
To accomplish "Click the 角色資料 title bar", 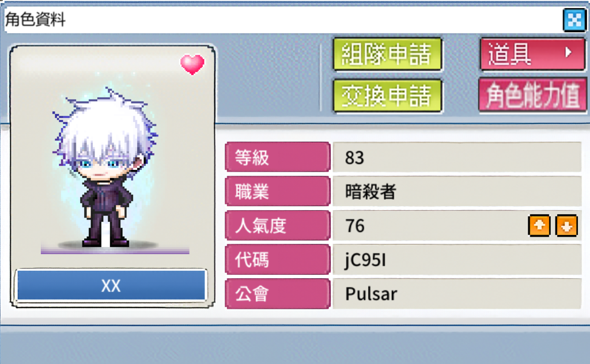I will click(x=282, y=20).
